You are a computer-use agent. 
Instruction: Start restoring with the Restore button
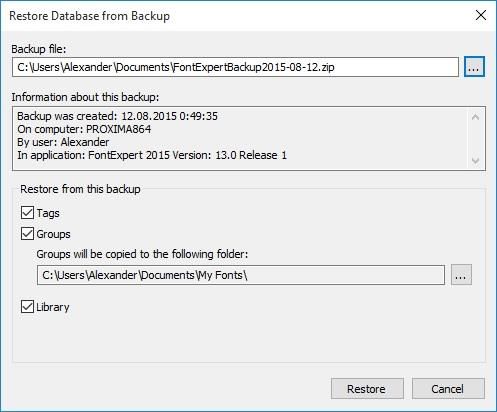pos(367,389)
